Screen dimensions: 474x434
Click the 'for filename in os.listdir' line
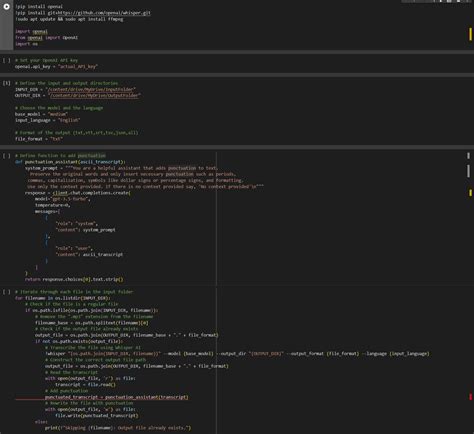click(63, 298)
